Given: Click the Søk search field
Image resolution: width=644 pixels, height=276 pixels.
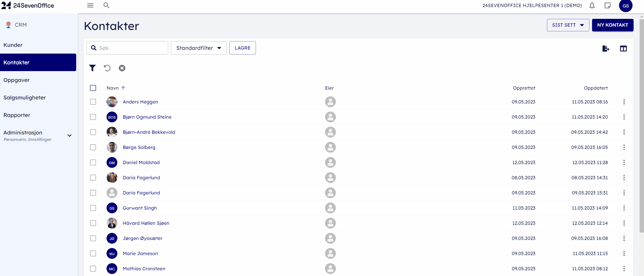Looking at the screenshot, I should [x=131, y=48].
